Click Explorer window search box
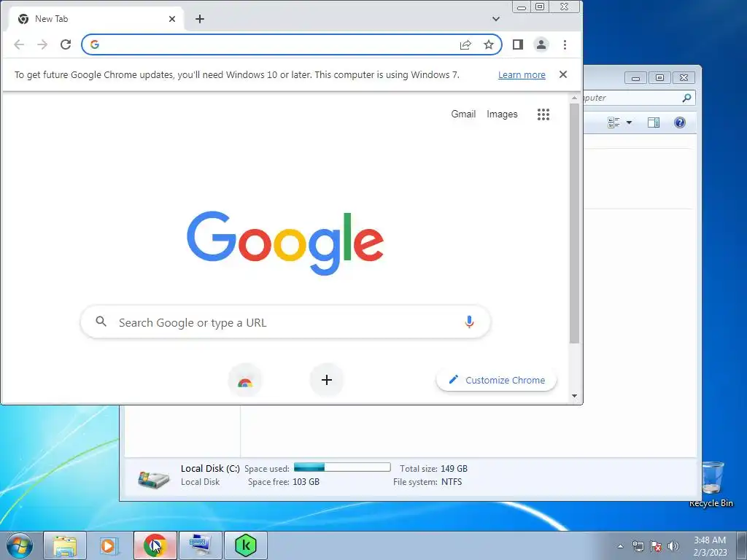This screenshot has width=747, height=560. pos(638,98)
